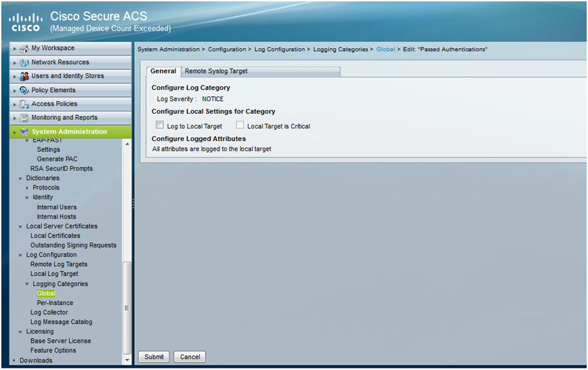588x370 pixels.
Task: Select Internal Users dictionary
Action: [57, 207]
